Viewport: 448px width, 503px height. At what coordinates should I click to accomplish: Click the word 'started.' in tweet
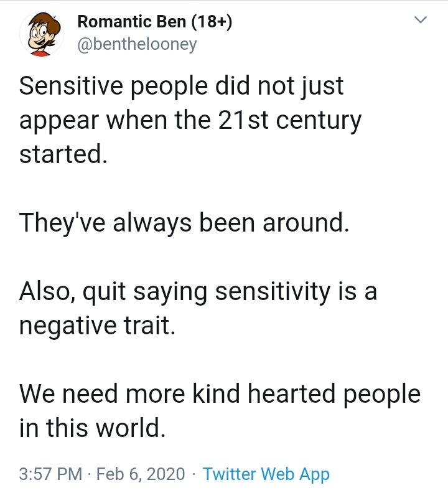(63, 154)
